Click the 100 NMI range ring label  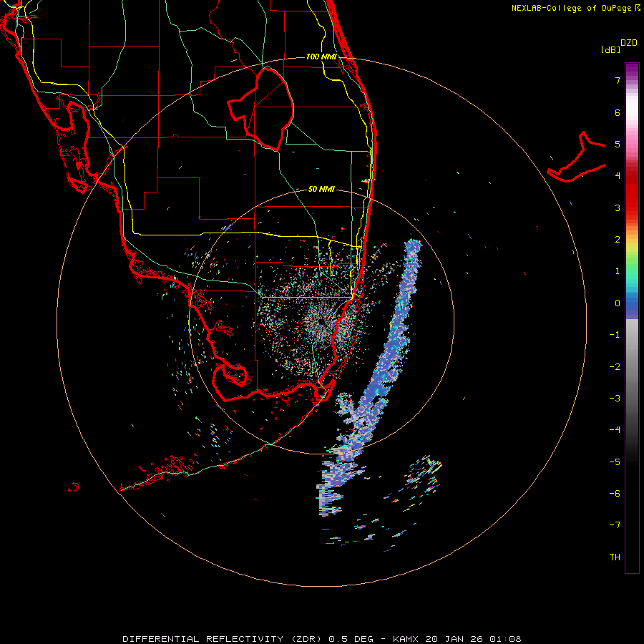[x=321, y=57]
